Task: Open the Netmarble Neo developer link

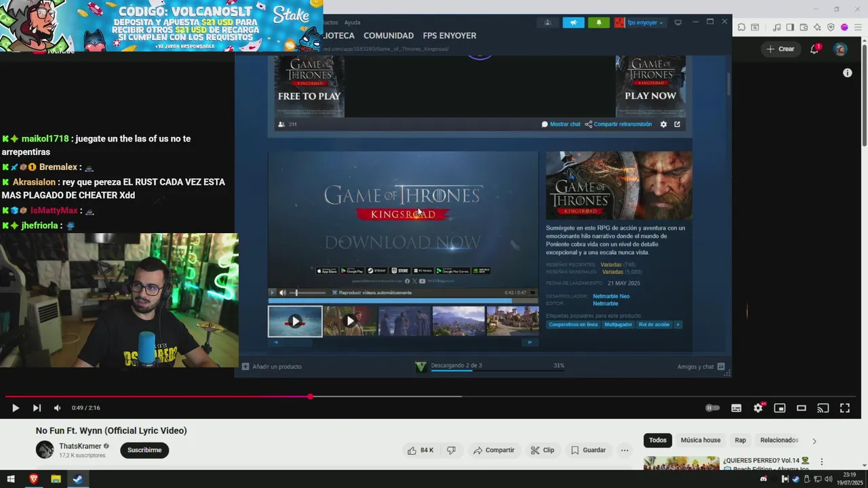Action: click(x=611, y=296)
